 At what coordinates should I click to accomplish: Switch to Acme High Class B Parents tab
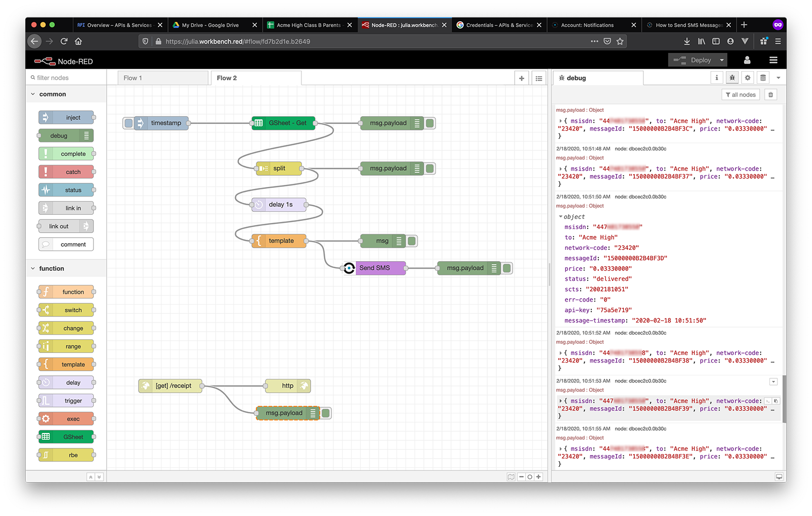click(x=310, y=25)
